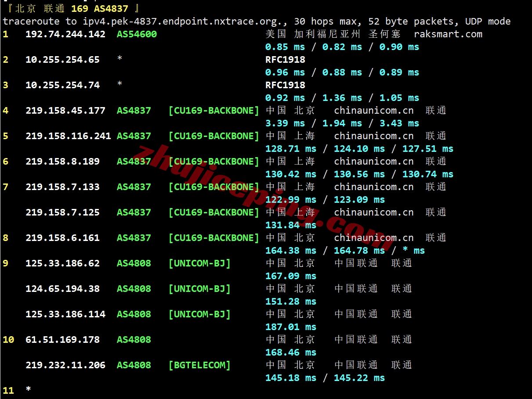
Task: Select the IP 125.33.186.114
Action: click(x=65, y=314)
